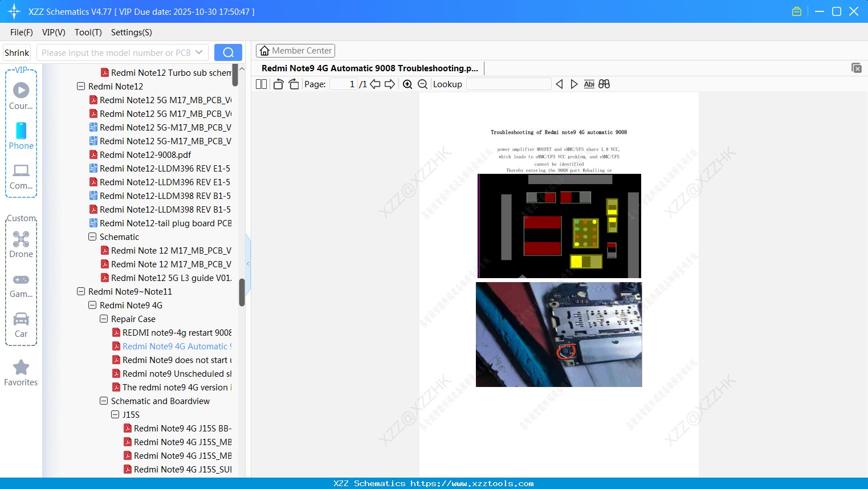
Task: Rotate the page clockwise
Action: tap(294, 84)
